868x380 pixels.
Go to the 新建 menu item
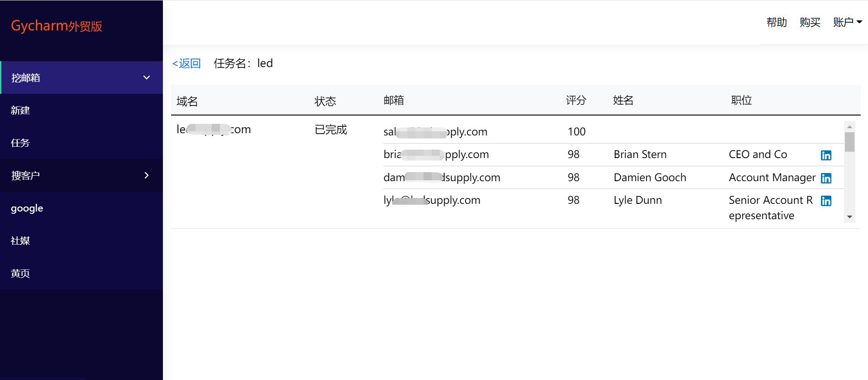(x=81, y=110)
